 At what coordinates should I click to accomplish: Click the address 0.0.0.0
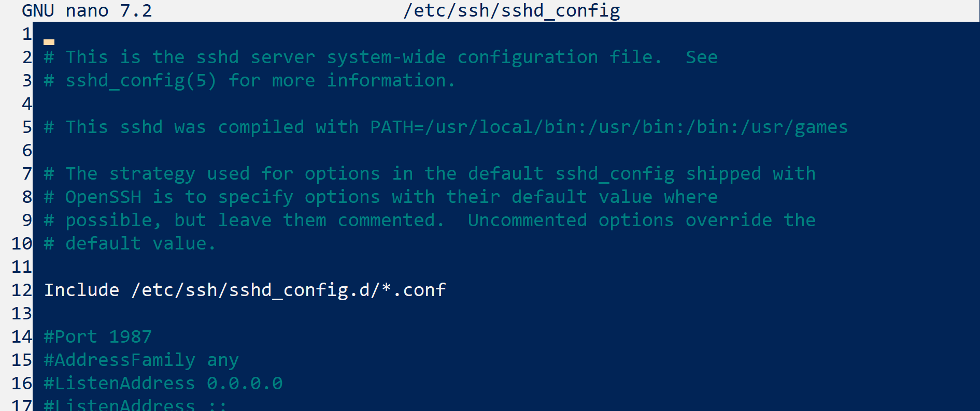click(x=245, y=383)
